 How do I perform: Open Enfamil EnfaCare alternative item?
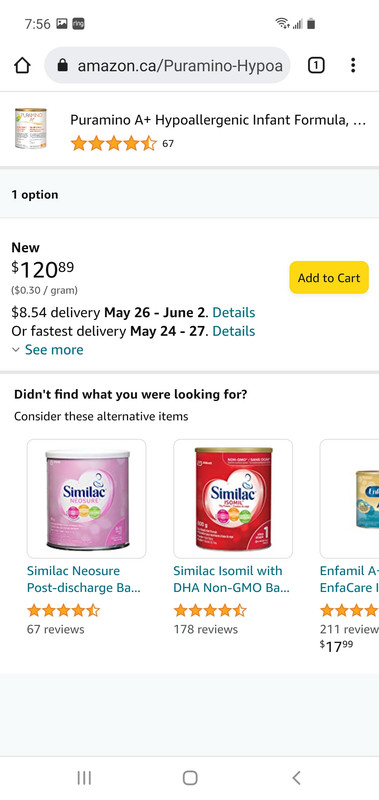[x=349, y=499]
